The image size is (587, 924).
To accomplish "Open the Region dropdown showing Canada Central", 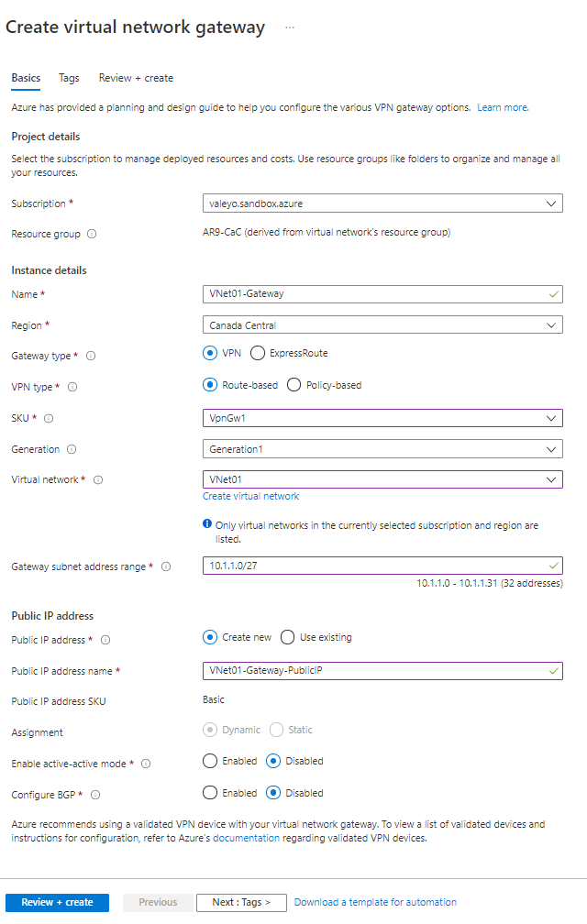I will pos(382,325).
